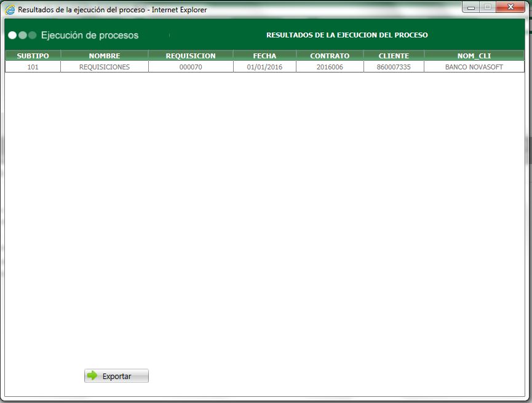The image size is (532, 403).
Task: Click the FECHA column header
Action: pyautogui.click(x=265, y=55)
